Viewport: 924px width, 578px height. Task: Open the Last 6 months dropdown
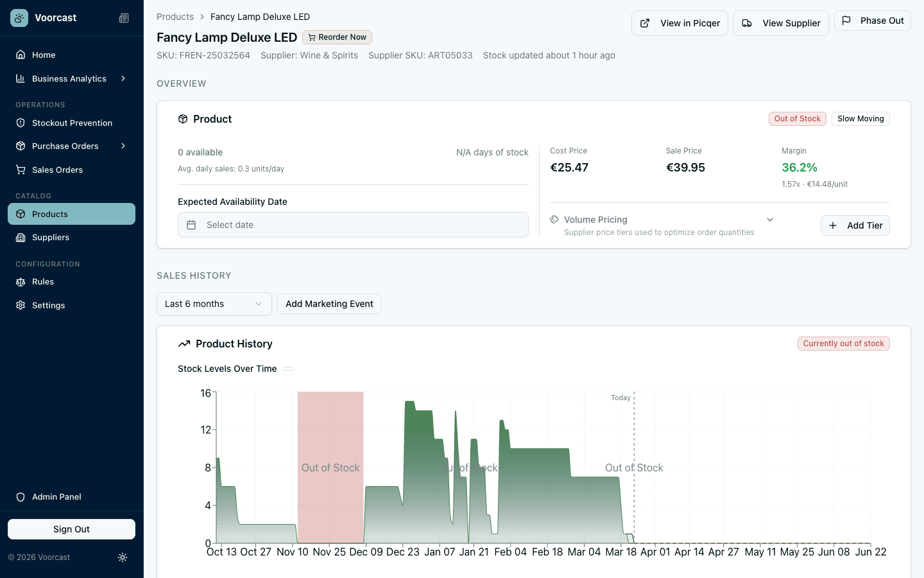(214, 304)
